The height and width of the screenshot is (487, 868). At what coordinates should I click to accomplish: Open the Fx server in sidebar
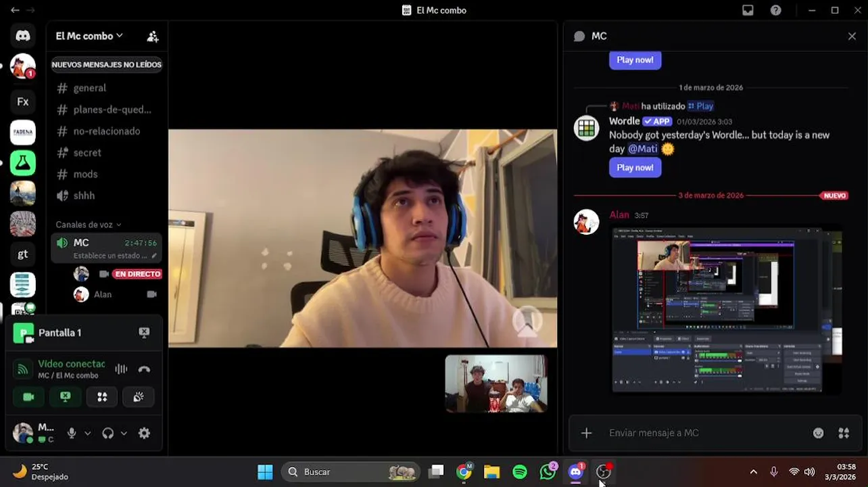point(23,101)
